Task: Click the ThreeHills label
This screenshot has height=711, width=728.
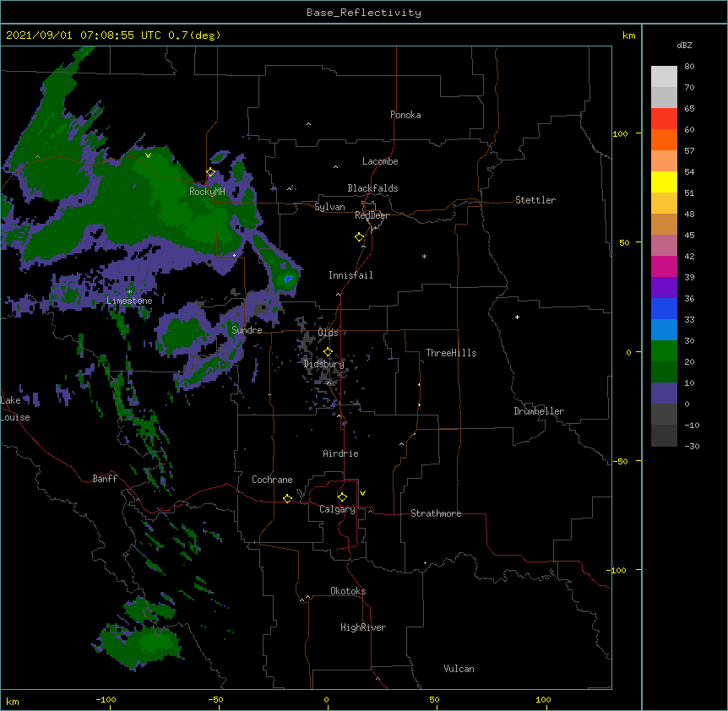Action: [x=451, y=353]
